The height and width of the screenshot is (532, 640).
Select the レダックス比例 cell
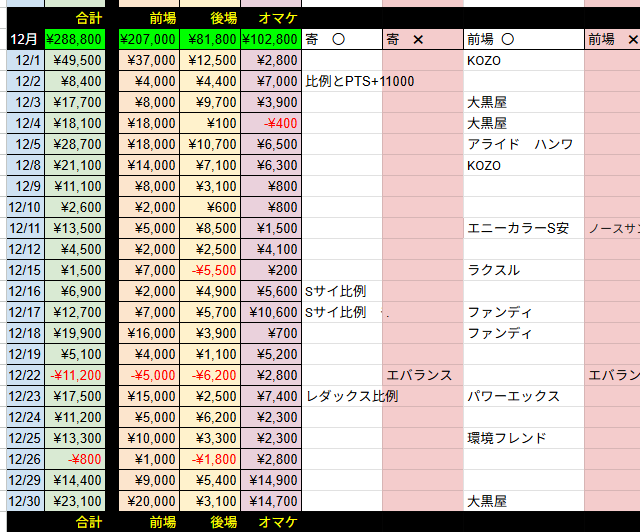[x=352, y=396]
